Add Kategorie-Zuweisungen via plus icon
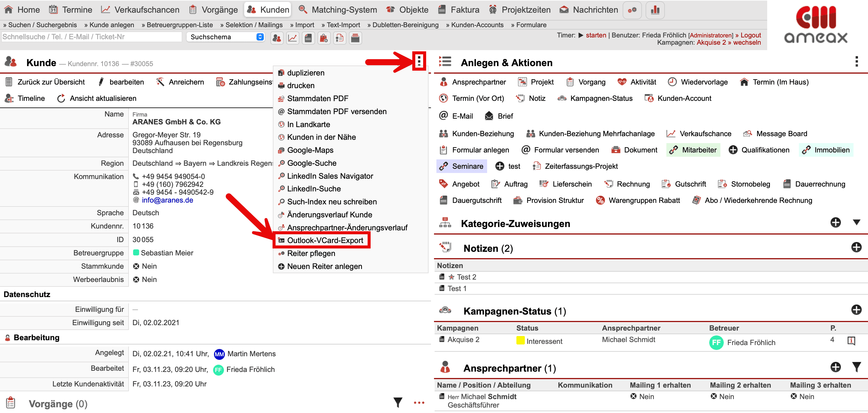This screenshot has height=413, width=868. click(x=835, y=223)
